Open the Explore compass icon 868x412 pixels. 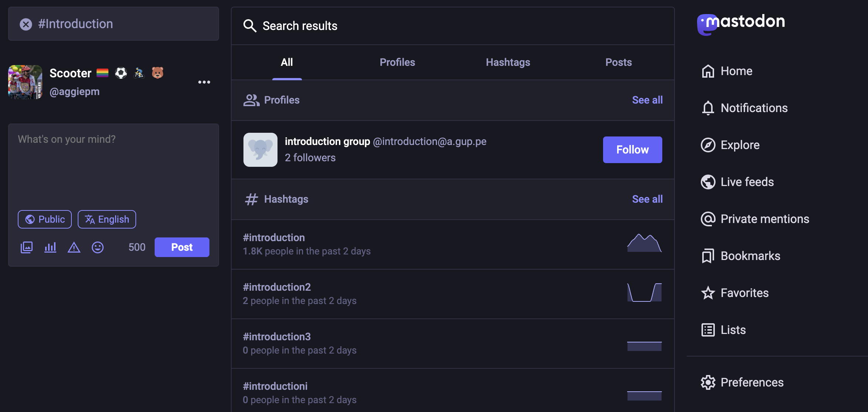708,145
